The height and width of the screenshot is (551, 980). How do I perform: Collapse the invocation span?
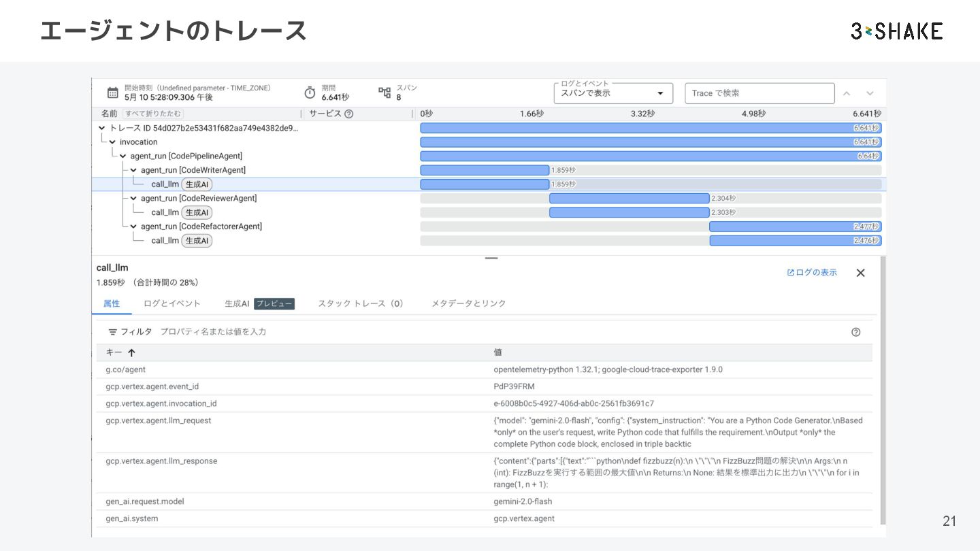click(112, 142)
